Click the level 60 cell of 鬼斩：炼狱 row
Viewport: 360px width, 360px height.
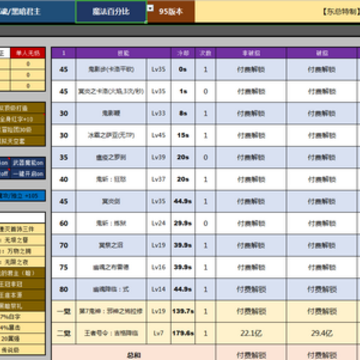[63, 223]
